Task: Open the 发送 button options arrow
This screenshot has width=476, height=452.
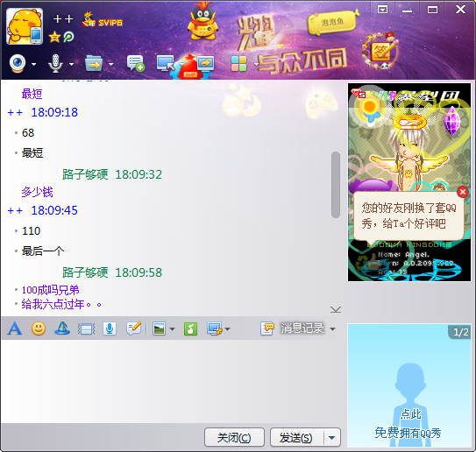Action: (x=332, y=437)
